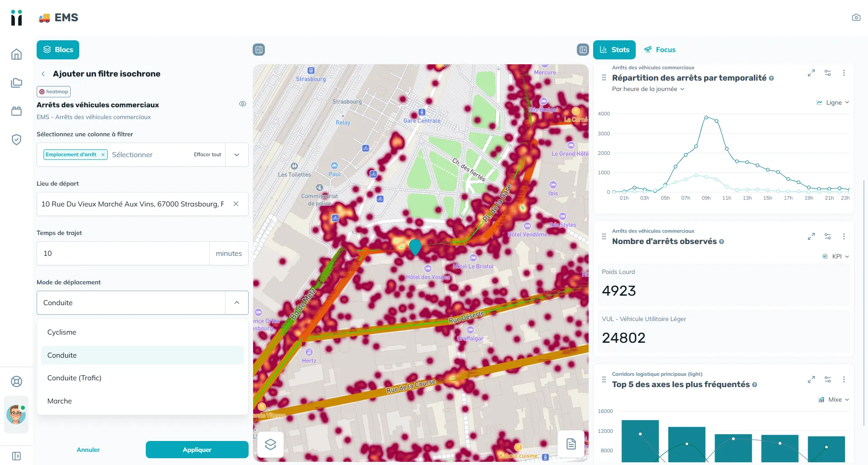
Task: Show info for Répartition des arrêts par temporalité
Action: pos(772,78)
